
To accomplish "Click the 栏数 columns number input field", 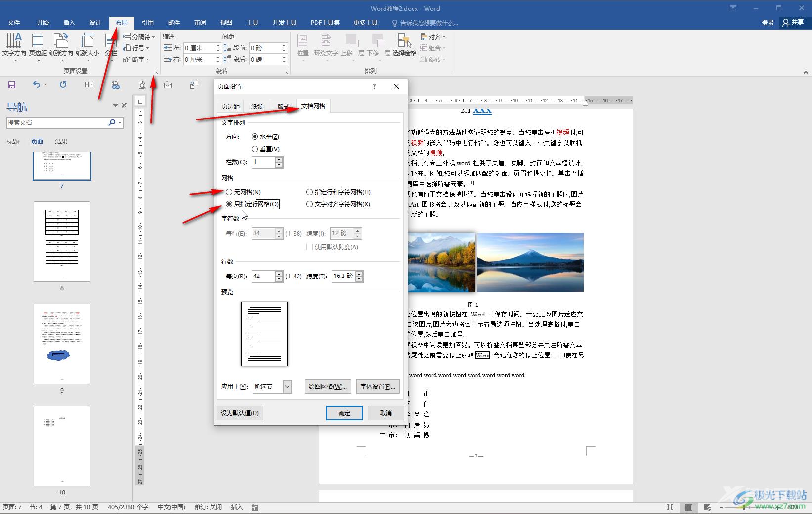I will [x=263, y=162].
